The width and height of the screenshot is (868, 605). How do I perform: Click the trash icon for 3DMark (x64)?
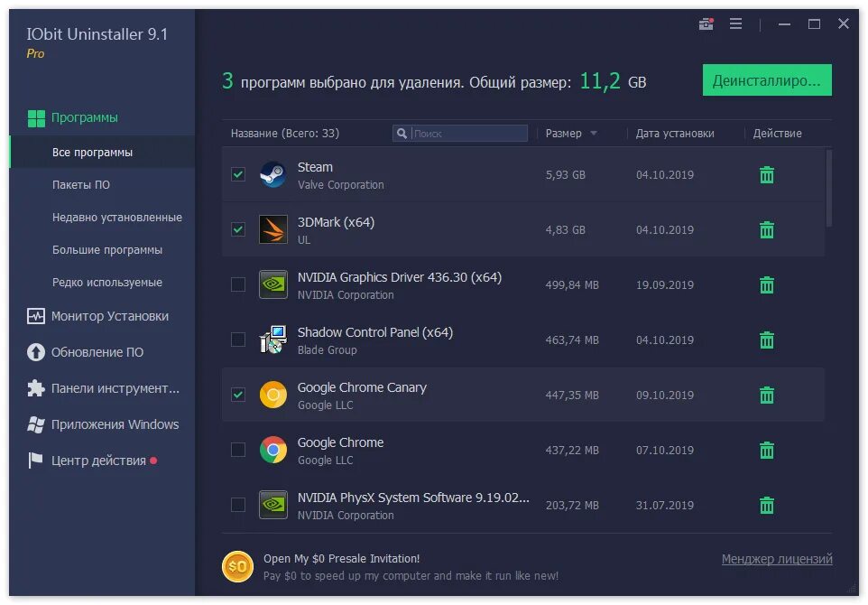pyautogui.click(x=767, y=229)
